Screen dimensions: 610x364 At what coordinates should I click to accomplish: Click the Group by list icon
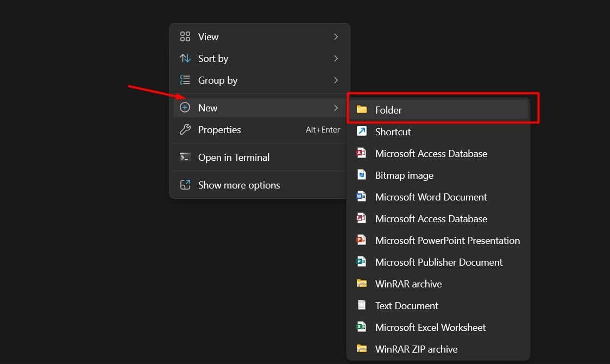[x=185, y=80]
